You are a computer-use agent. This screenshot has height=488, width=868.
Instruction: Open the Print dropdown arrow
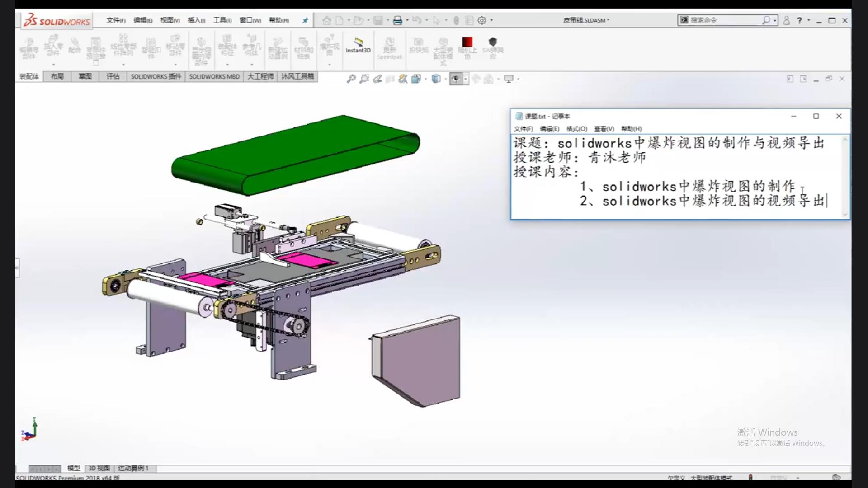(x=407, y=20)
